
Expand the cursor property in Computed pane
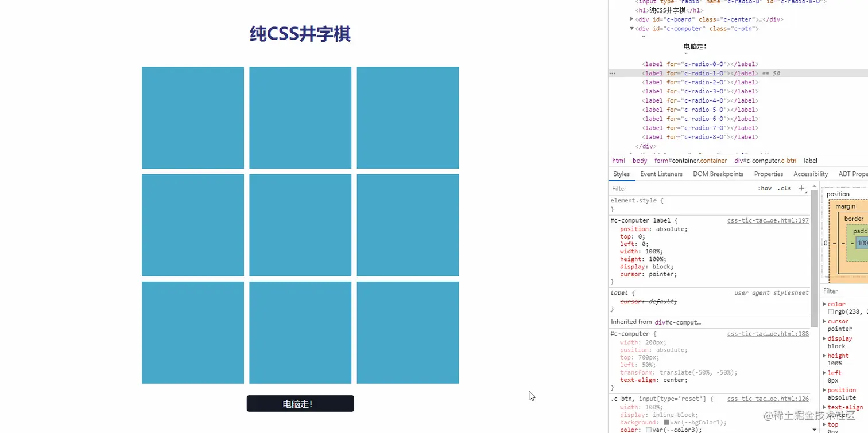825,321
